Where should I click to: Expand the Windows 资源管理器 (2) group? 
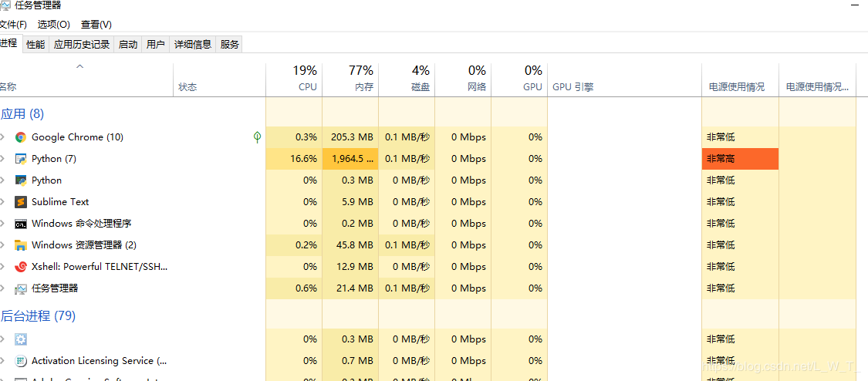click(2, 245)
